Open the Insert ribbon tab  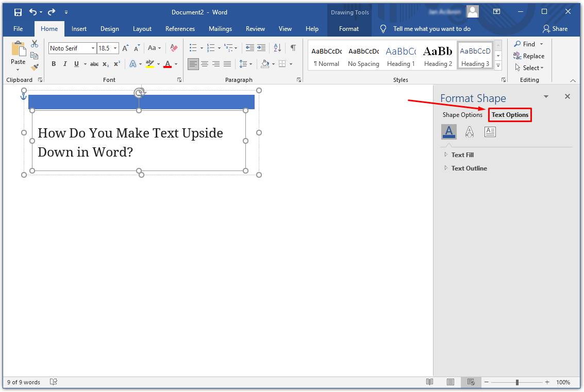coord(79,29)
